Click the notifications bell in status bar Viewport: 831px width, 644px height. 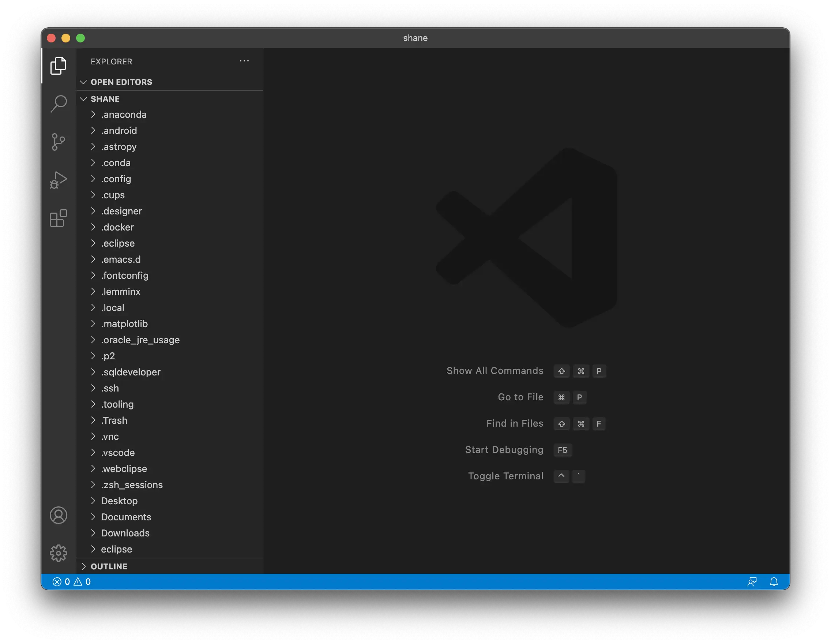(774, 581)
